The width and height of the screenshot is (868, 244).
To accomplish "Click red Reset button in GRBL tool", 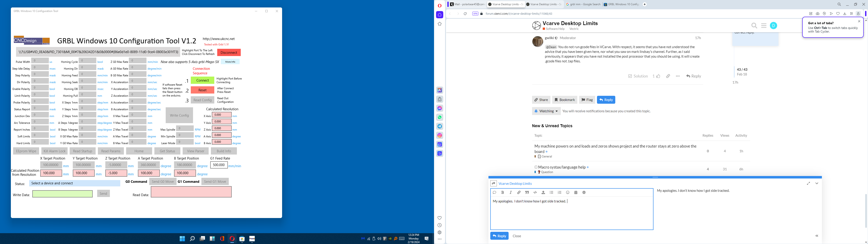I will pyautogui.click(x=203, y=90).
